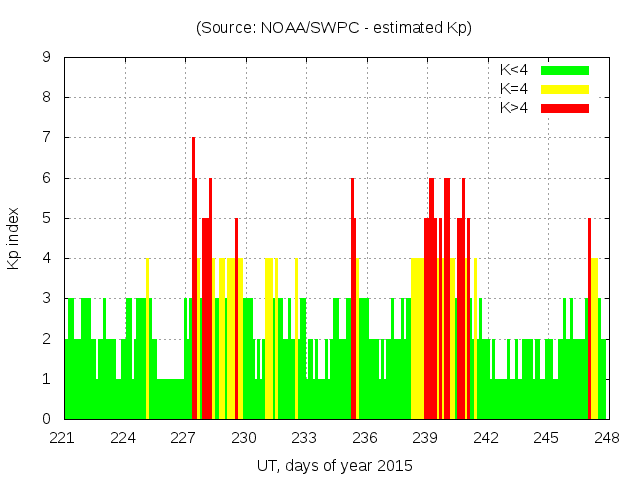Click the red K>4 legend swatch
The height and width of the screenshot is (480, 640).
565,108
